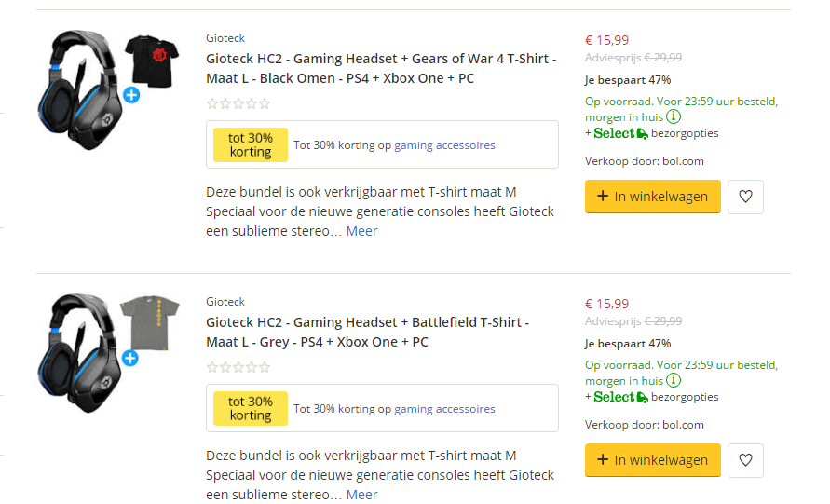Screen dimensions: 830x504
Task: Add Gears of War bundle 'In winkelwagen'
Action: point(652,197)
